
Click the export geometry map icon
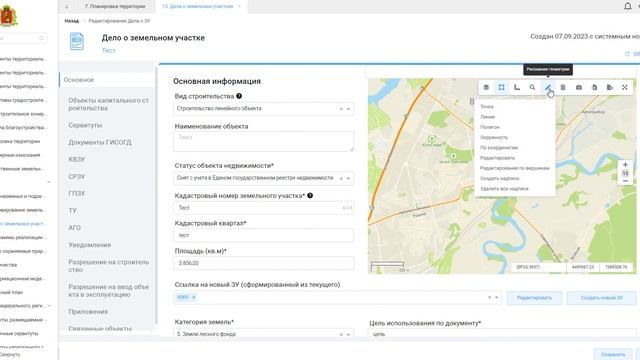tap(610, 87)
